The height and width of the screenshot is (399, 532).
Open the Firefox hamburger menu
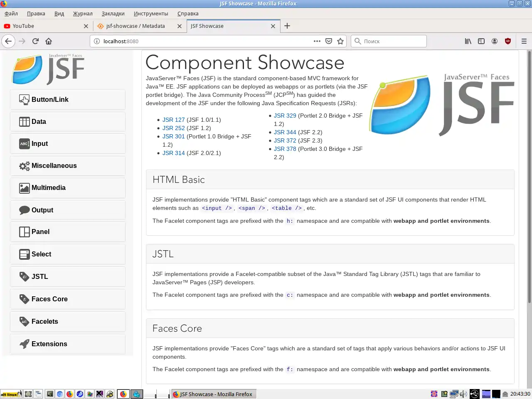(524, 41)
